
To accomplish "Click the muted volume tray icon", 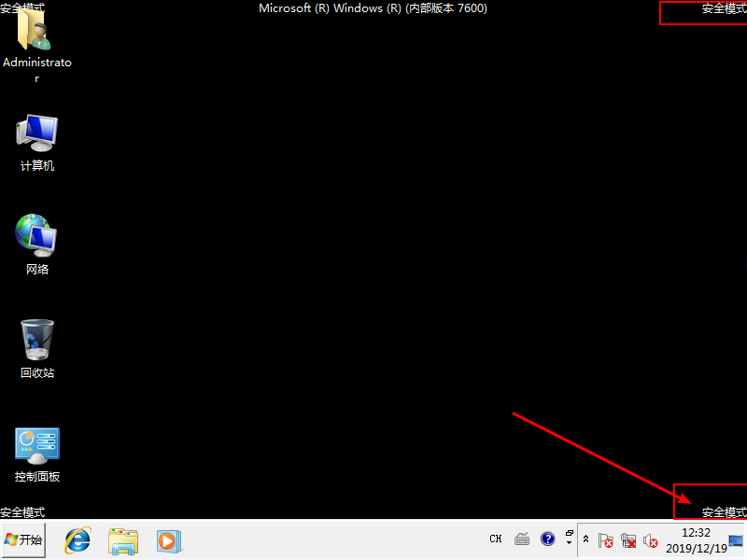I will 650,539.
